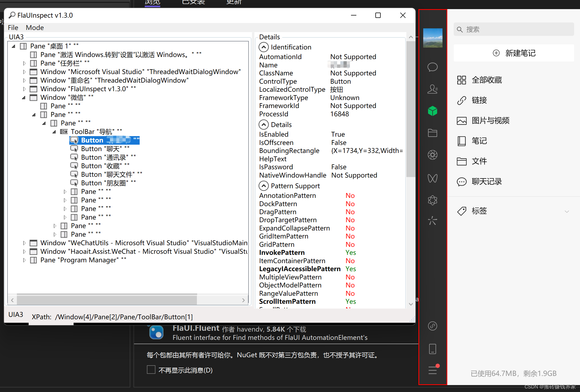Check the 不再显示此消息 checkbox

click(x=151, y=370)
